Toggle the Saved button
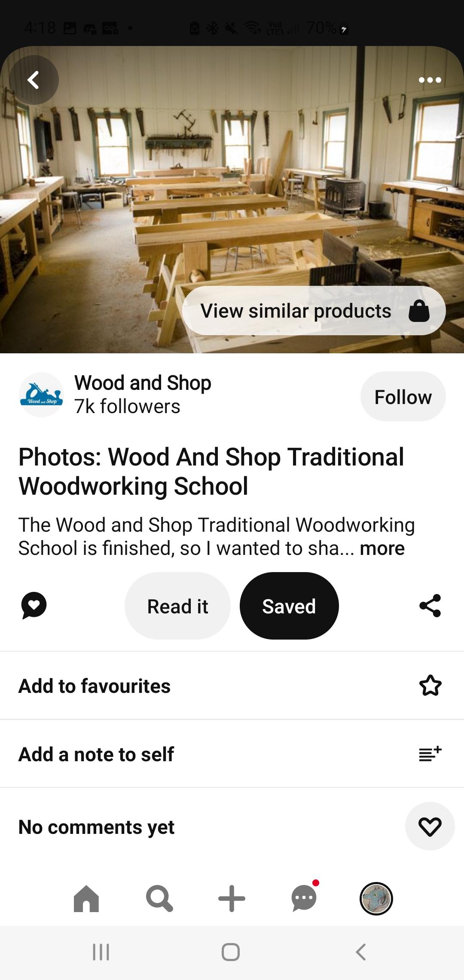Screen dimensions: 464x980 [x=289, y=606]
